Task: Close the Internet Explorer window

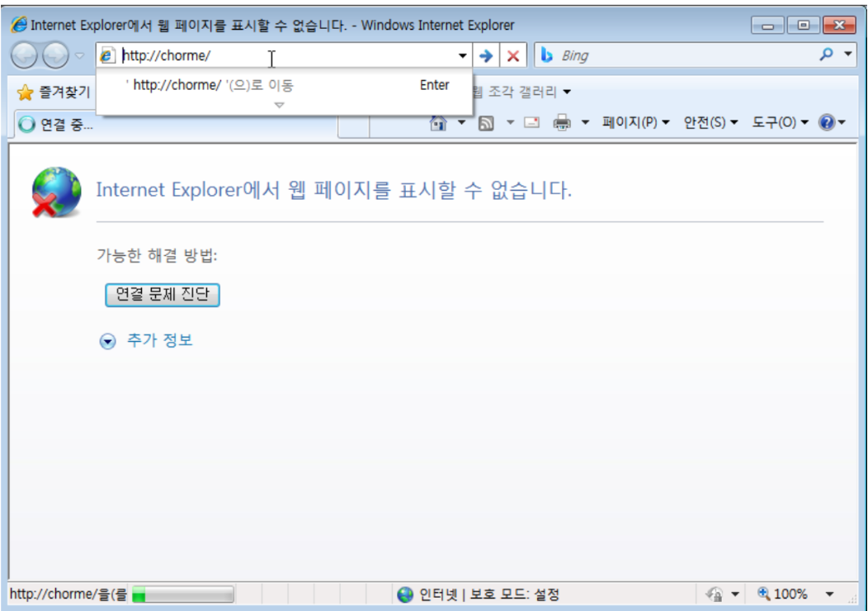Action: coord(840,25)
